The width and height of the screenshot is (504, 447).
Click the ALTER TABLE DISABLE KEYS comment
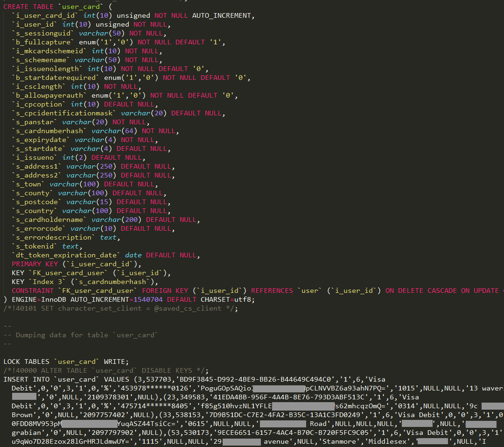(x=106, y=370)
